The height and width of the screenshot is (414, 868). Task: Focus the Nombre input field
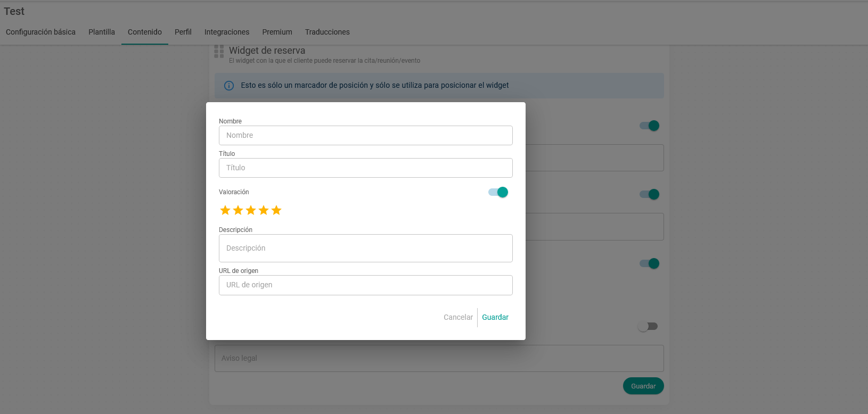coord(365,136)
